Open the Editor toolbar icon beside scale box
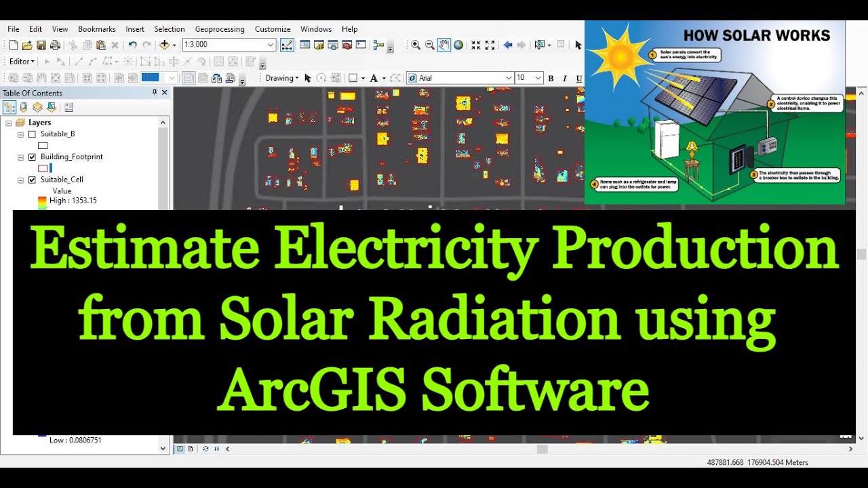This screenshot has height=488, width=868. [288, 45]
